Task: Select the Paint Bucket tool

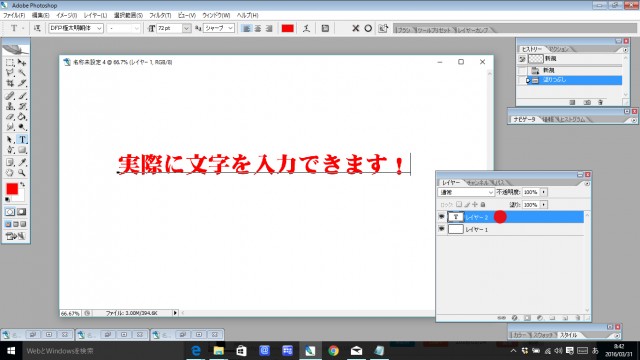Action: click(x=22, y=116)
